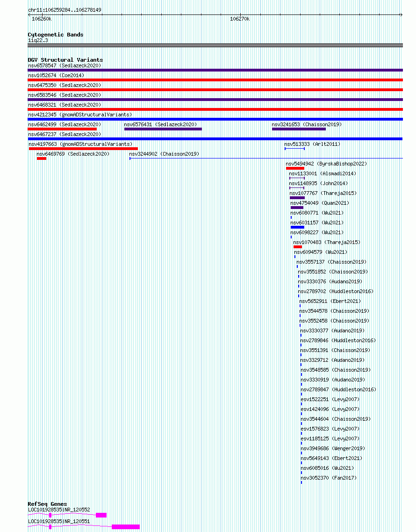Viewport: 416px width, 532px height.
Task: Select the nsv3330377 (Audano2019) label
Action: (332, 331)
